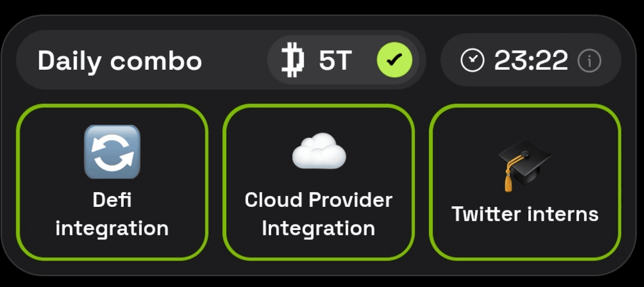Click the 5T reward amount text
Viewport: 644px width, 287px height.
tap(335, 60)
